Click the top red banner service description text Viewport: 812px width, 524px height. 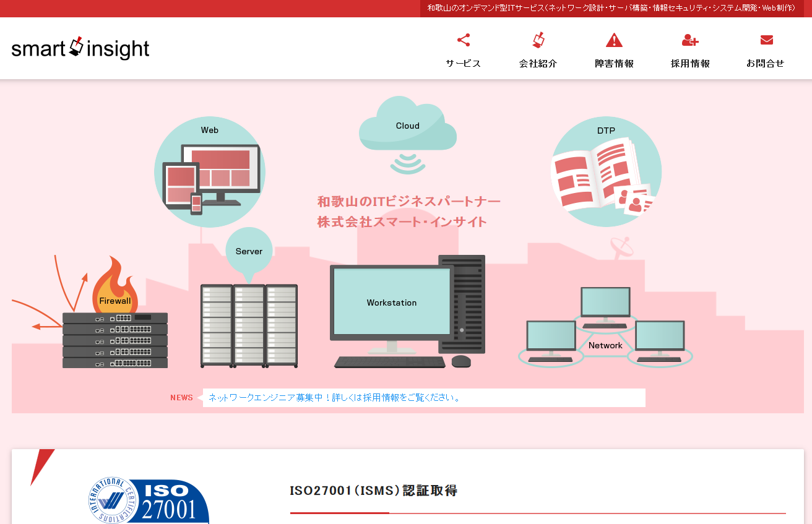point(611,8)
